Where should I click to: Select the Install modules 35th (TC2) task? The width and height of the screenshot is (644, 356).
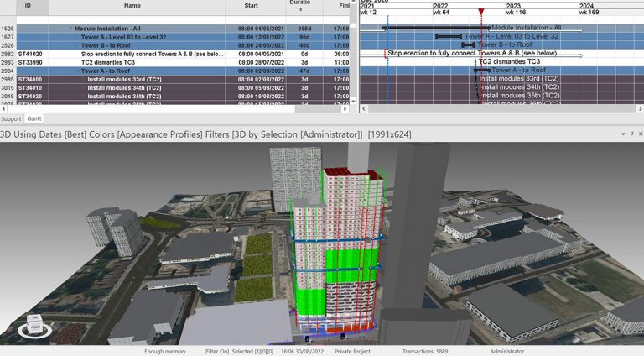point(124,97)
